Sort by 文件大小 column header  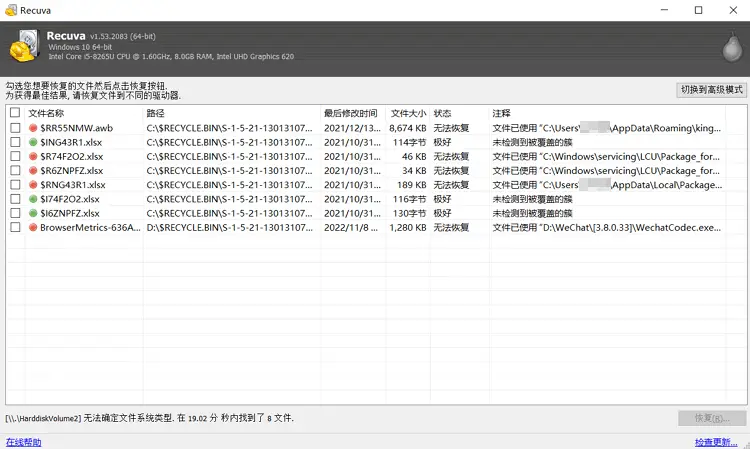point(408,113)
